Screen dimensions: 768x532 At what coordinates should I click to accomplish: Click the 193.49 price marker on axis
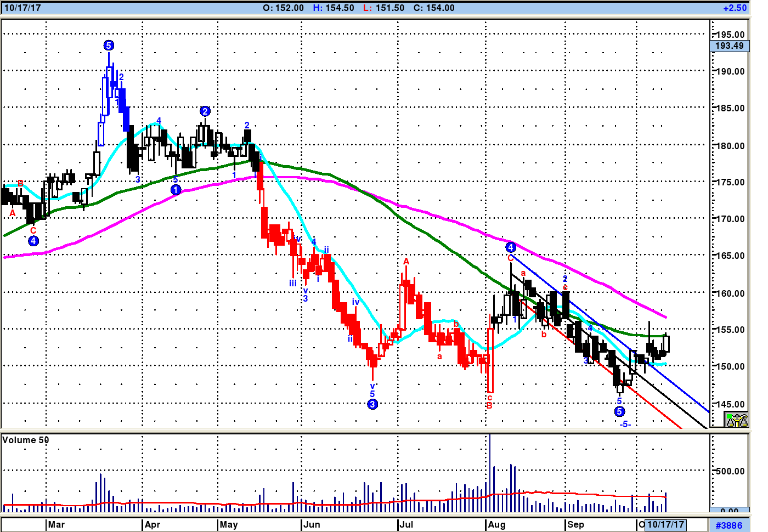coord(729,46)
